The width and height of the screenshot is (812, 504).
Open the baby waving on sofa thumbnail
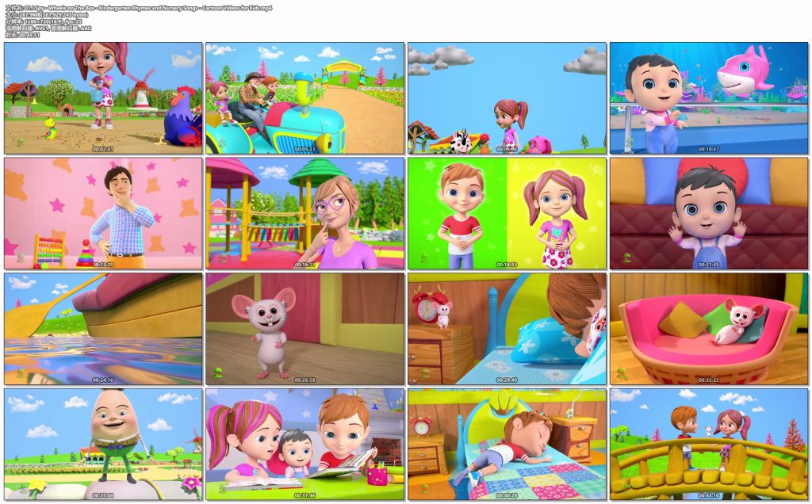pyautogui.click(x=709, y=214)
